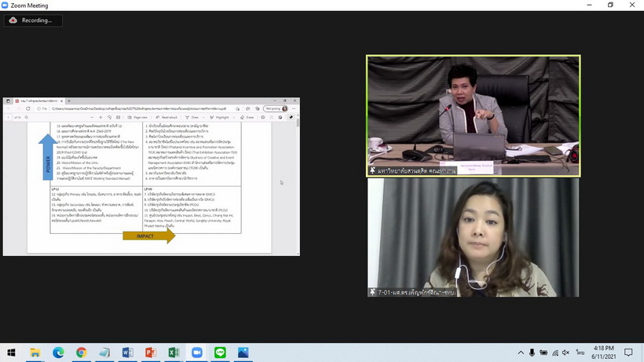Viewport: 644px width, 362px height.
Task: Click the Not syncing profile button
Action: [x=276, y=109]
